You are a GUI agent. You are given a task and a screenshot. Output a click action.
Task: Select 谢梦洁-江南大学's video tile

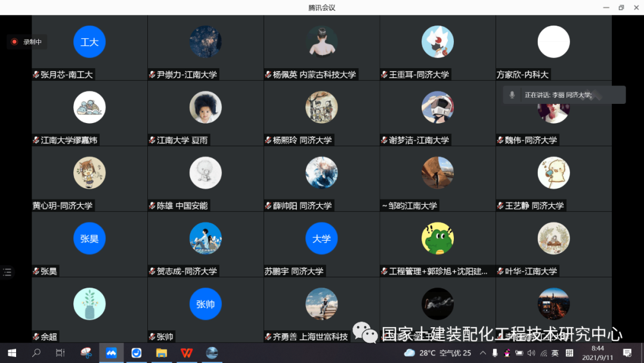(437, 107)
